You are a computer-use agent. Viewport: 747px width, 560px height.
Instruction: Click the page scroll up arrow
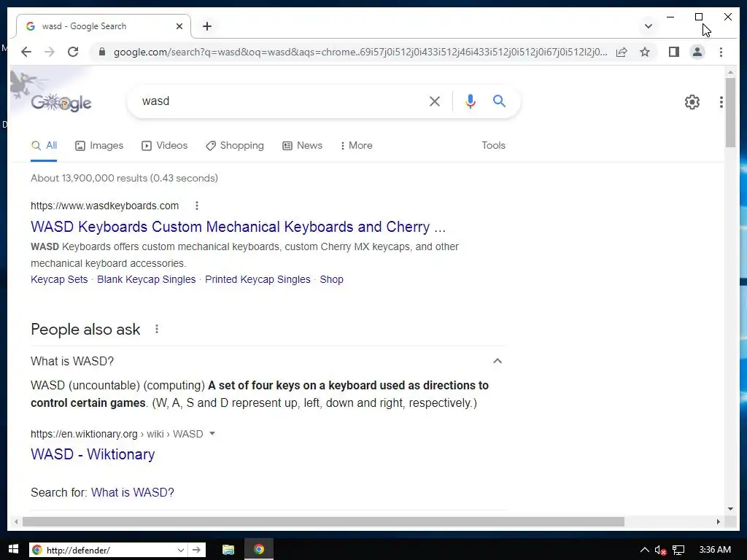[730, 73]
